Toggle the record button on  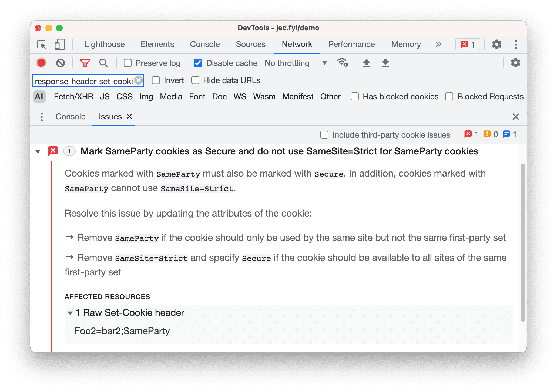click(42, 63)
